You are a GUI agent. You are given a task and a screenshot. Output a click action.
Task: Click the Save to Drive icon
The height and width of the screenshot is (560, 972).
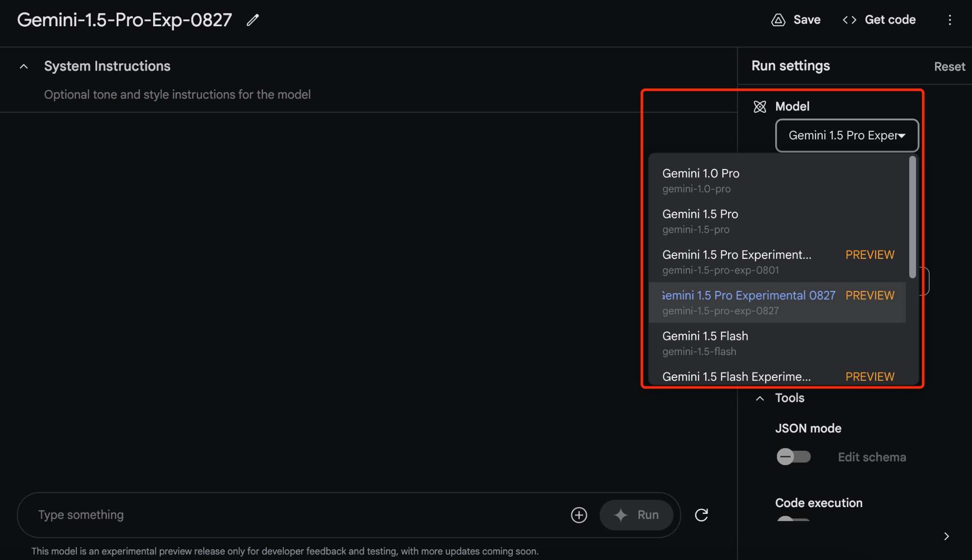click(x=778, y=20)
